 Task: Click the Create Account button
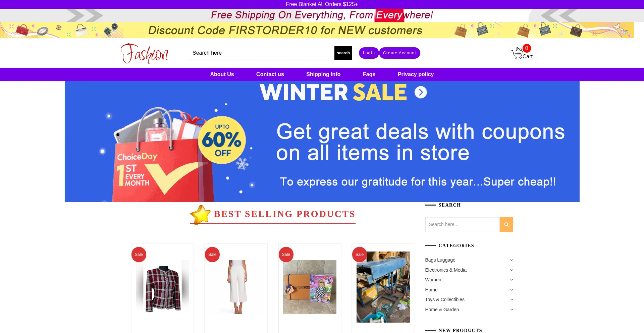[x=399, y=53]
